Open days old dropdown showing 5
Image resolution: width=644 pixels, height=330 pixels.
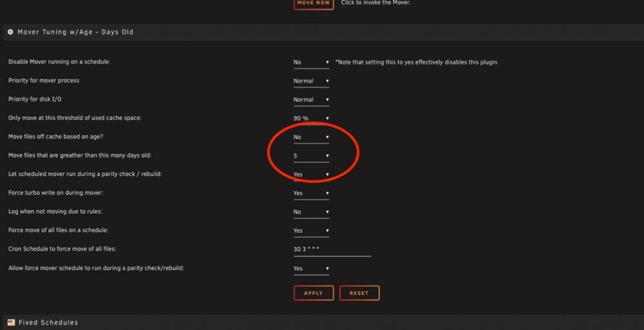click(x=311, y=156)
